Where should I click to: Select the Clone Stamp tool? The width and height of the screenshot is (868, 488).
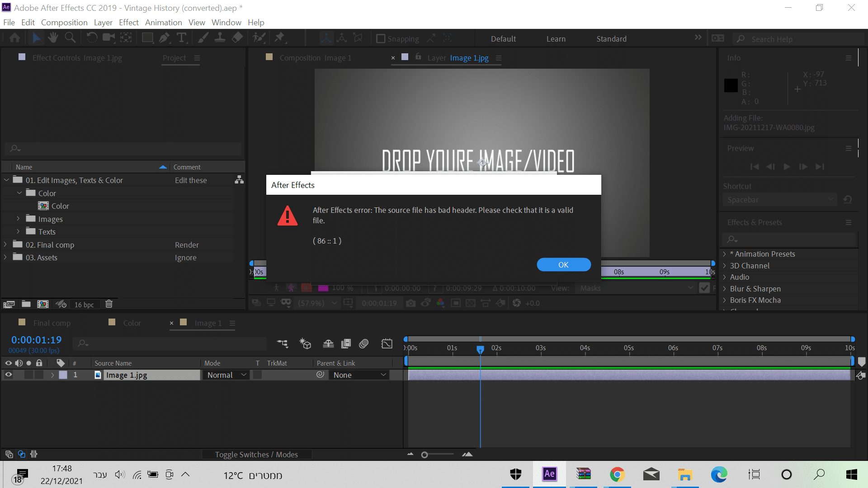click(220, 38)
